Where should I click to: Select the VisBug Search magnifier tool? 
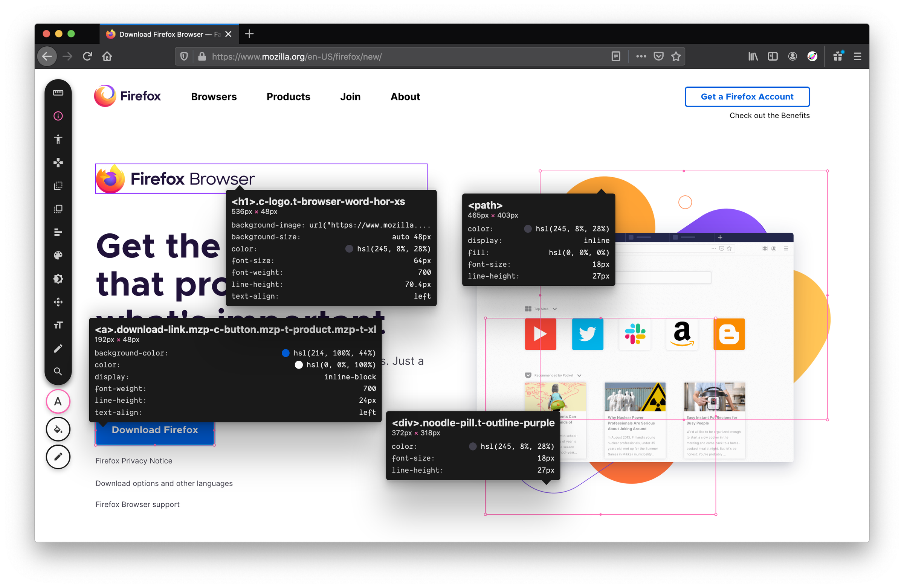click(x=58, y=371)
